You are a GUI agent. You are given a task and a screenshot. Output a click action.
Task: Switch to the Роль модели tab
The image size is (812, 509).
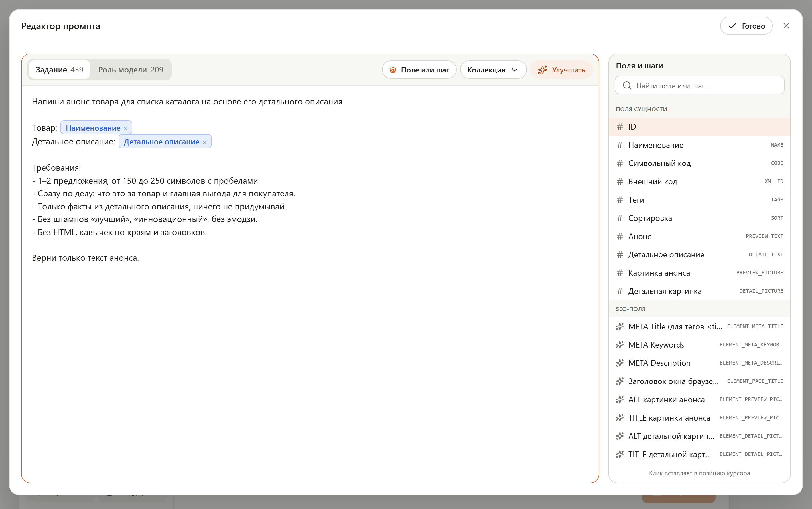coord(131,70)
